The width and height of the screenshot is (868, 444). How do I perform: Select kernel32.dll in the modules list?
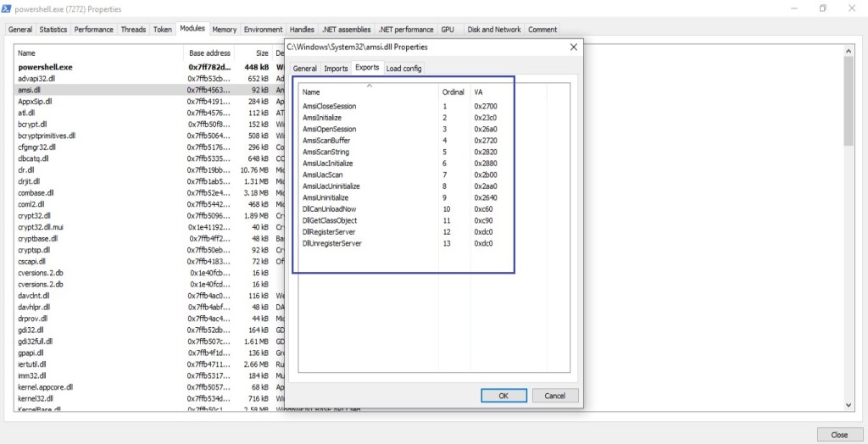pos(36,398)
